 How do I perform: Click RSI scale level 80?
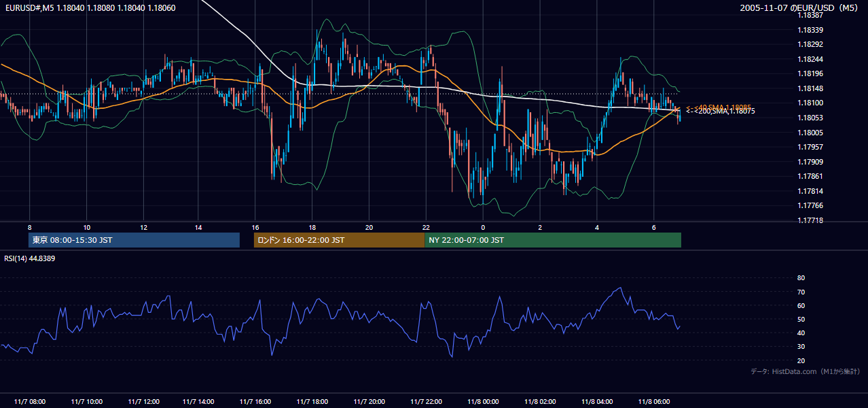pyautogui.click(x=801, y=278)
